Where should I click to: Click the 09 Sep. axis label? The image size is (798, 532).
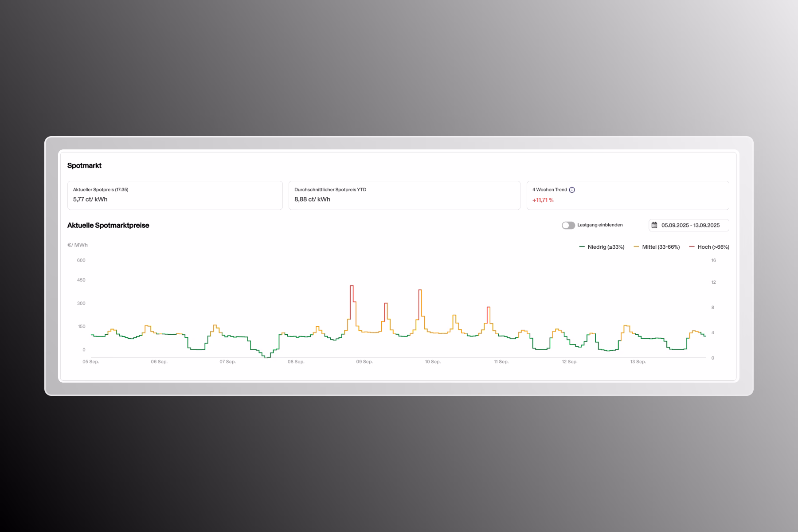click(364, 362)
